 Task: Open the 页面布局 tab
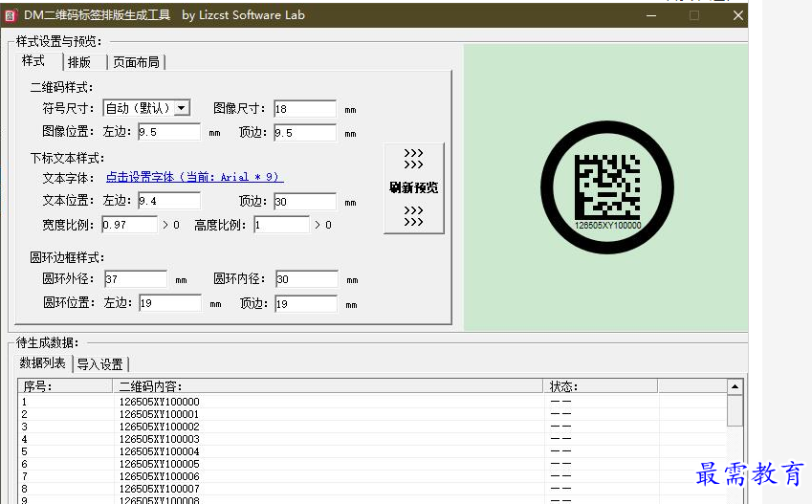coord(136,63)
